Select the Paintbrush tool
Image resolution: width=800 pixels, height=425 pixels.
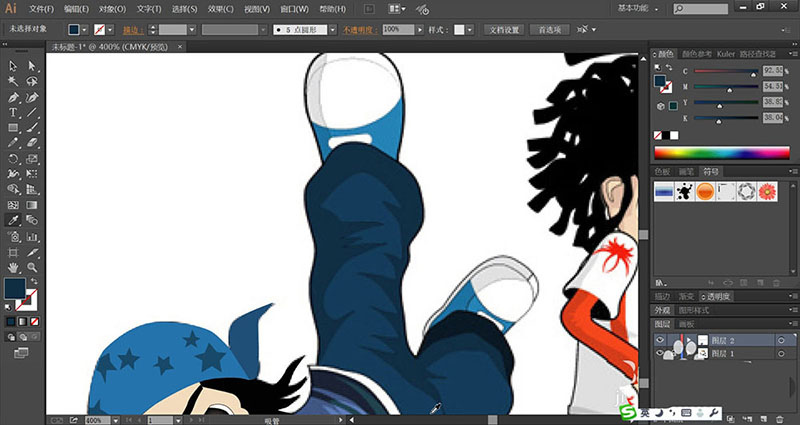point(32,128)
